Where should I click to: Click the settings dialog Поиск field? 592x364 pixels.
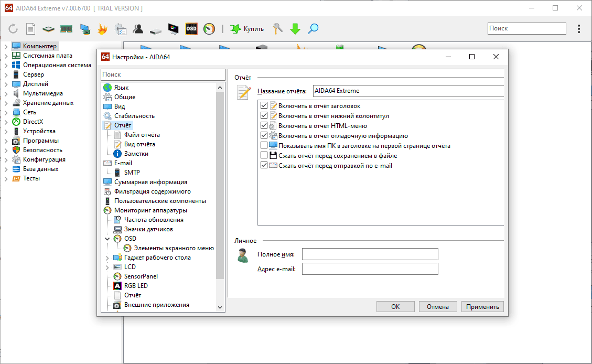(x=163, y=74)
